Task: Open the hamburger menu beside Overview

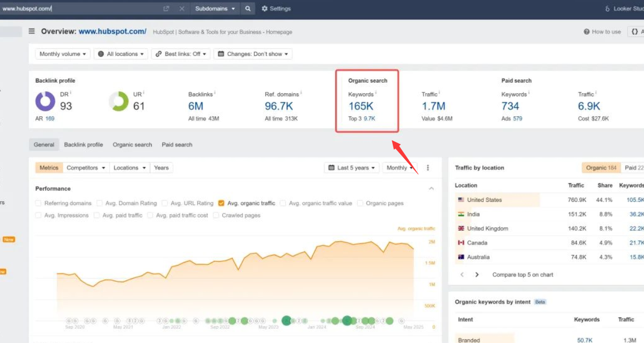Action: (x=32, y=31)
